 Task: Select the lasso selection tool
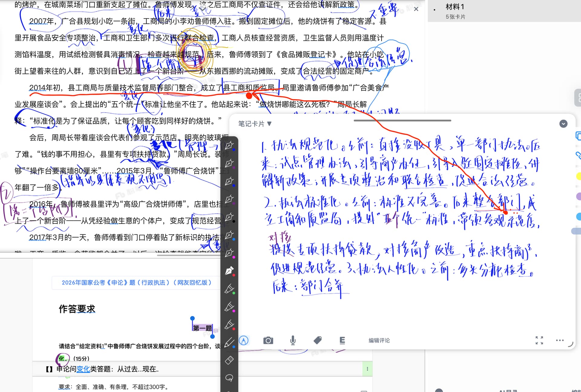(229, 378)
